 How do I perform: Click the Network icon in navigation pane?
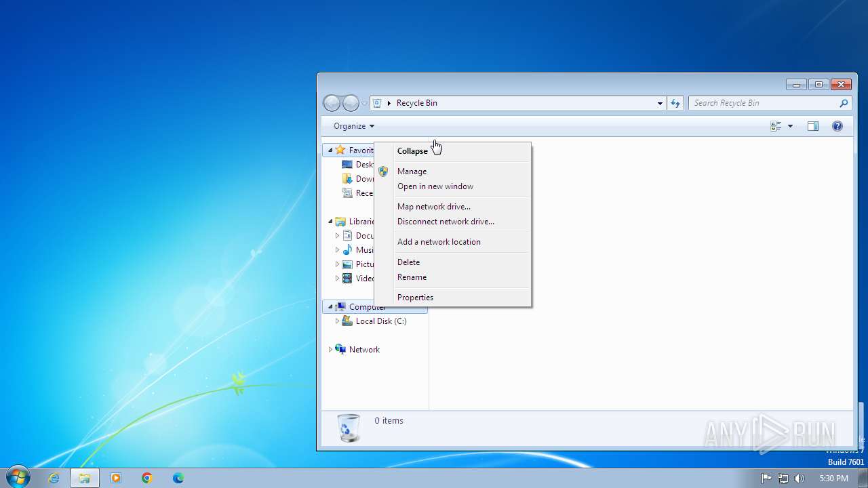pyautogui.click(x=340, y=349)
